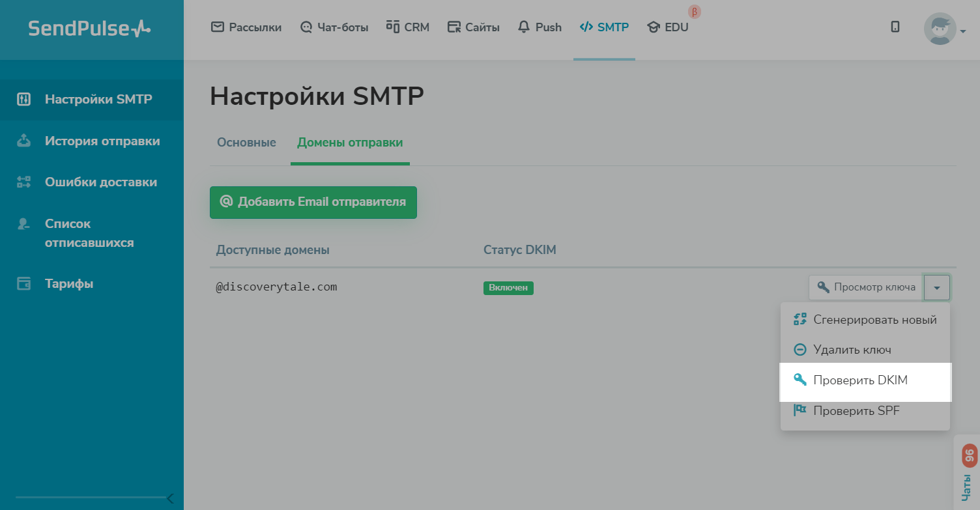This screenshot has width=980, height=510.
Task: Click the Просмотр ключа button
Action: 867,287
